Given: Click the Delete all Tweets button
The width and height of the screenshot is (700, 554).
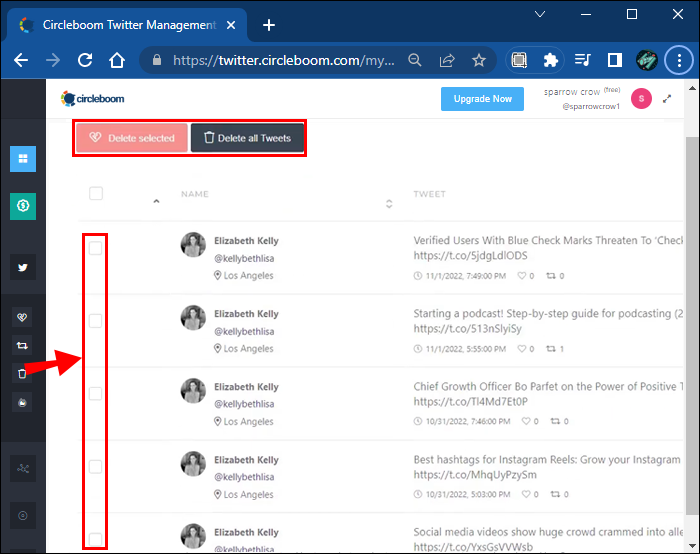Looking at the screenshot, I should coord(247,138).
